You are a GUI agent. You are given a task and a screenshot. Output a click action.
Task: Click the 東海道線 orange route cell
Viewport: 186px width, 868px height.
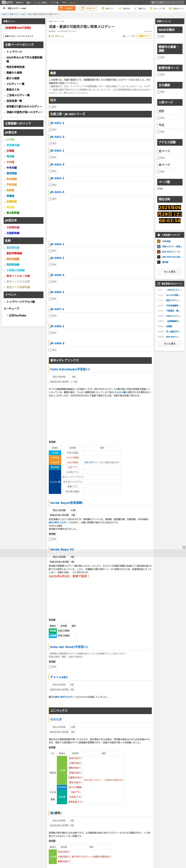(55, 462)
